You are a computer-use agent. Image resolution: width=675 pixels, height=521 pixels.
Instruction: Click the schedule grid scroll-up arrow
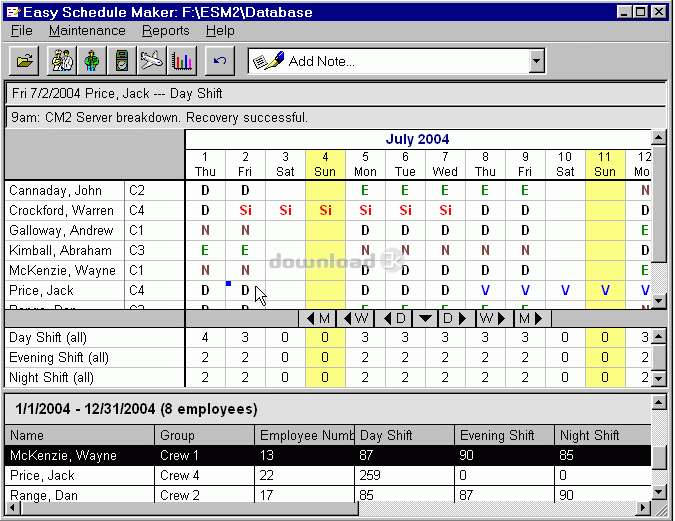click(659, 138)
